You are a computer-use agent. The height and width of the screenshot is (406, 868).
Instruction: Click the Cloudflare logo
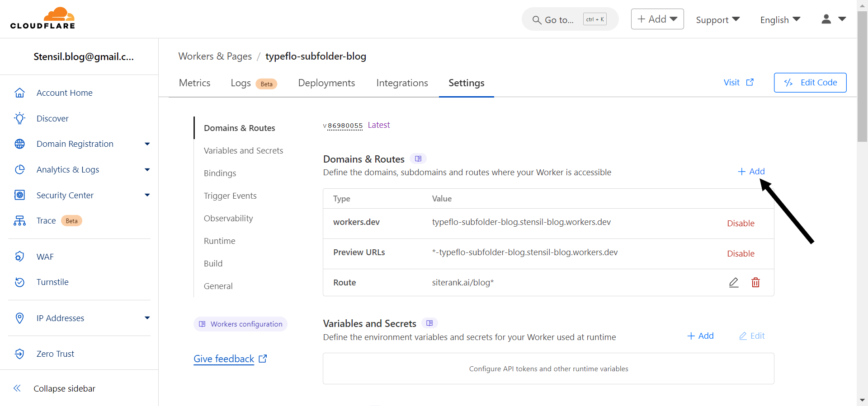pos(43,19)
